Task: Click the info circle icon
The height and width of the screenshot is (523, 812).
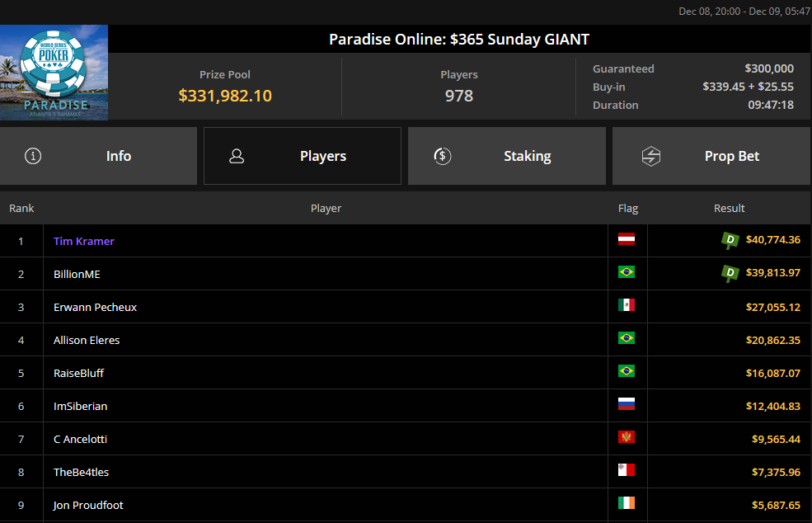Action: [33, 156]
